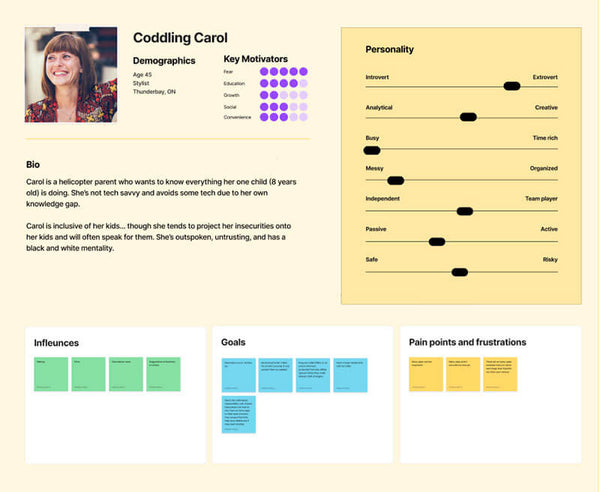Click the Introvert–Extrovert slider handle
The height and width of the screenshot is (492, 600).
pos(511,86)
